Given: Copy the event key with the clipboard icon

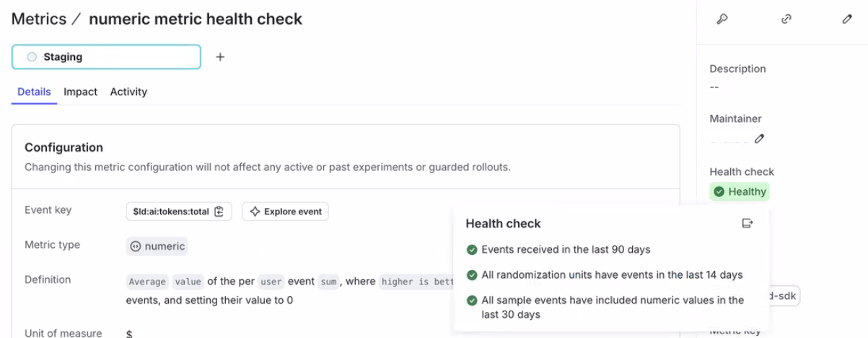Looking at the screenshot, I should click(219, 212).
